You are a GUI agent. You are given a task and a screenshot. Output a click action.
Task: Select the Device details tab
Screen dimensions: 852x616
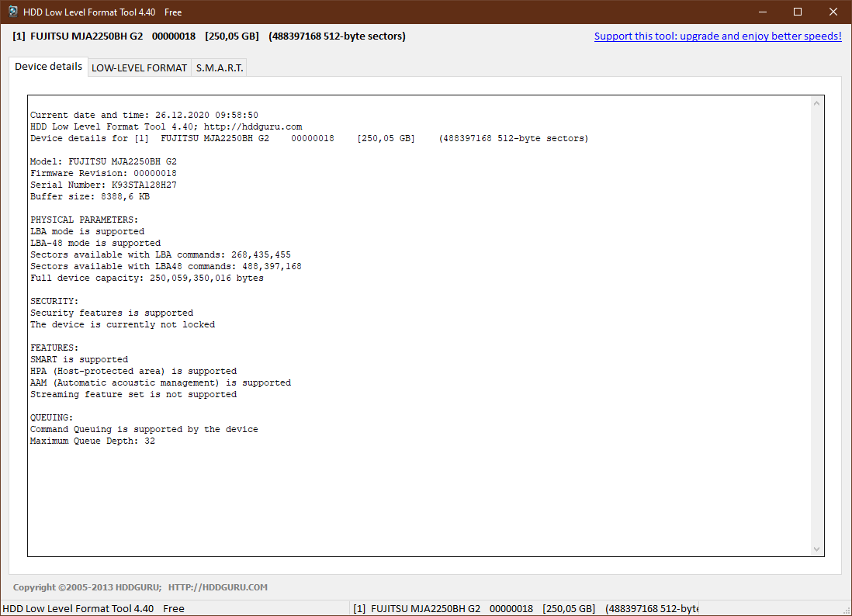point(48,66)
